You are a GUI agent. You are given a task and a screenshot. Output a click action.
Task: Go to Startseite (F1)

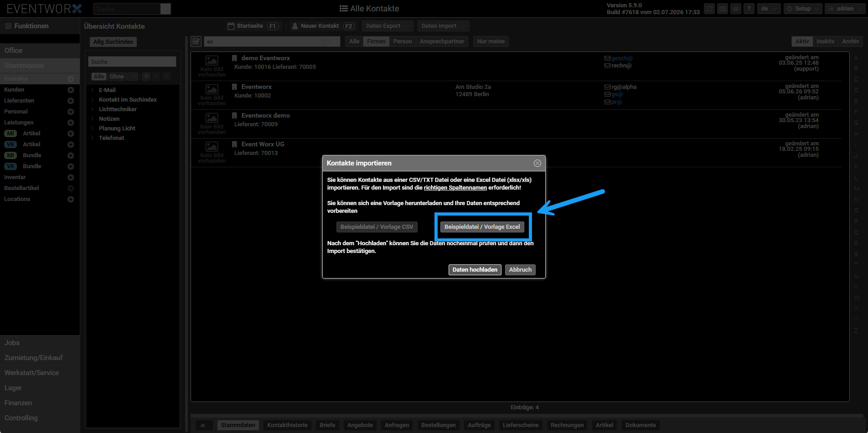point(253,26)
